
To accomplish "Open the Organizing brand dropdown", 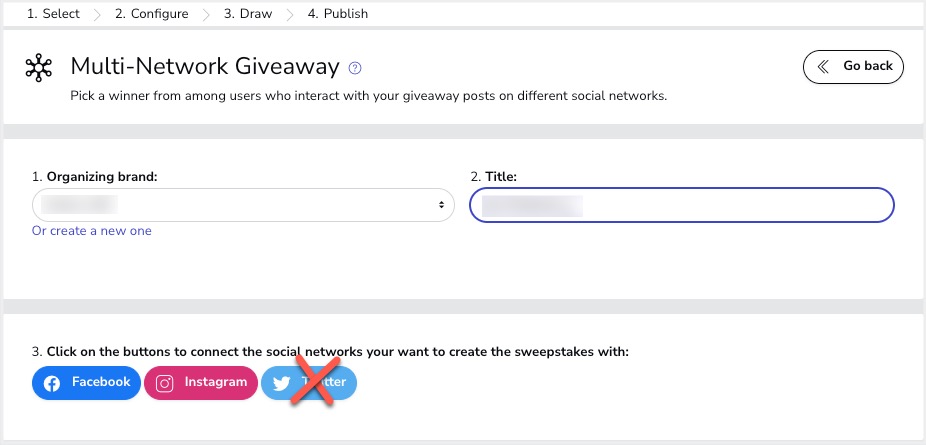I will [x=243, y=205].
